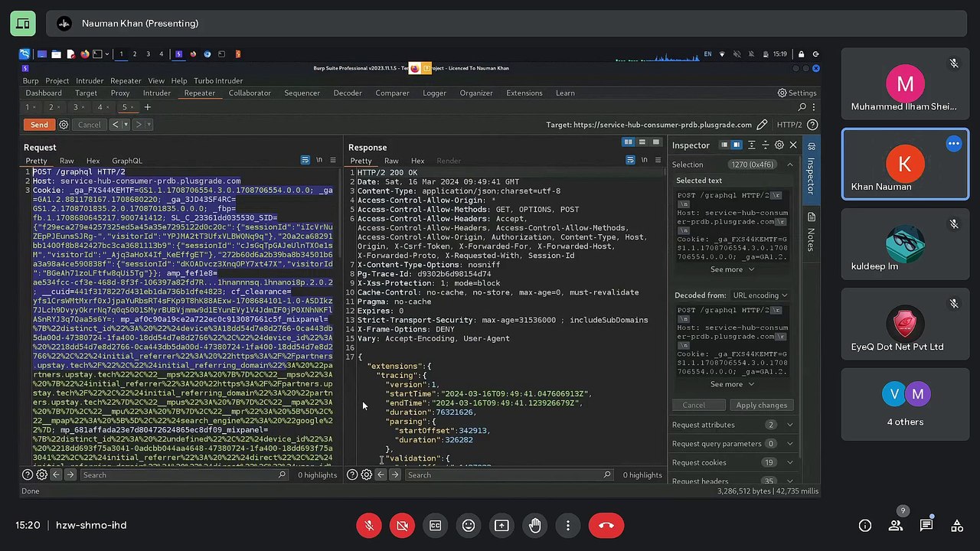
Task: Open the Decoded from URL encoding dropdown
Action: pos(759,295)
